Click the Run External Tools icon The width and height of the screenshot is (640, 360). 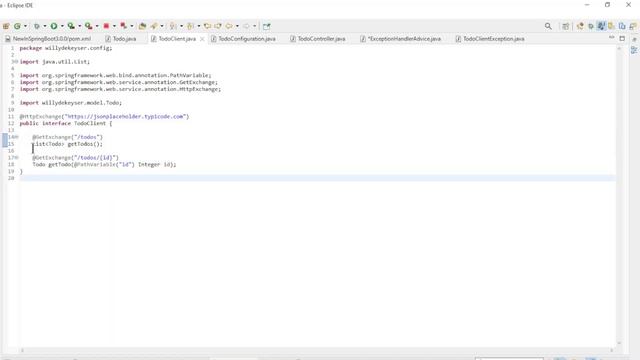89,26
